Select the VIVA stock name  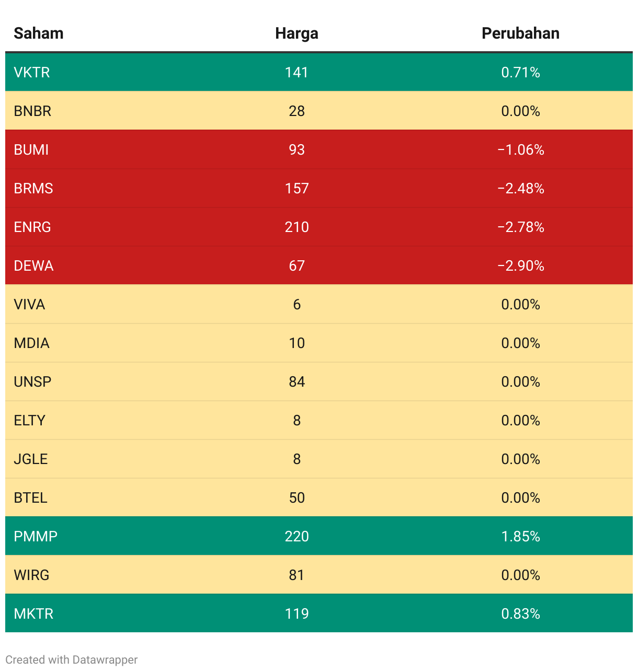(29, 304)
